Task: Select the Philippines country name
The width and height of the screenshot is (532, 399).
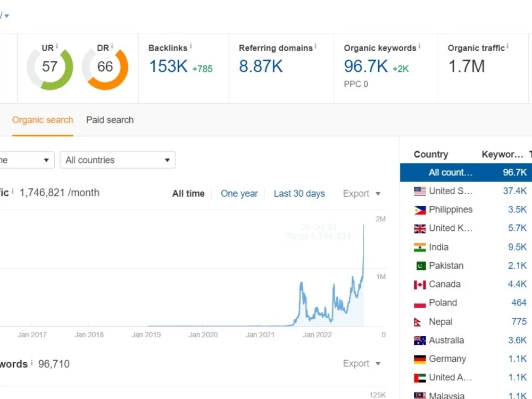Action: tap(451, 210)
